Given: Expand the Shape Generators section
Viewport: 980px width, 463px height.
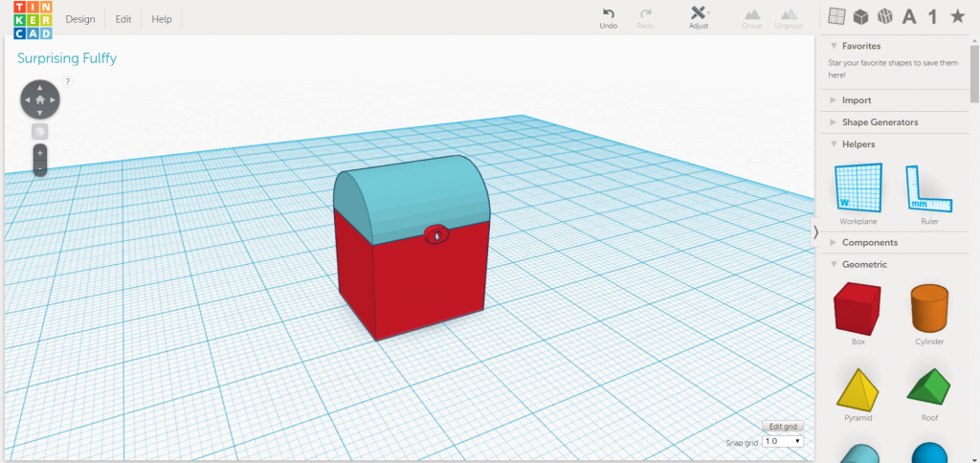Looking at the screenshot, I should pos(879,122).
